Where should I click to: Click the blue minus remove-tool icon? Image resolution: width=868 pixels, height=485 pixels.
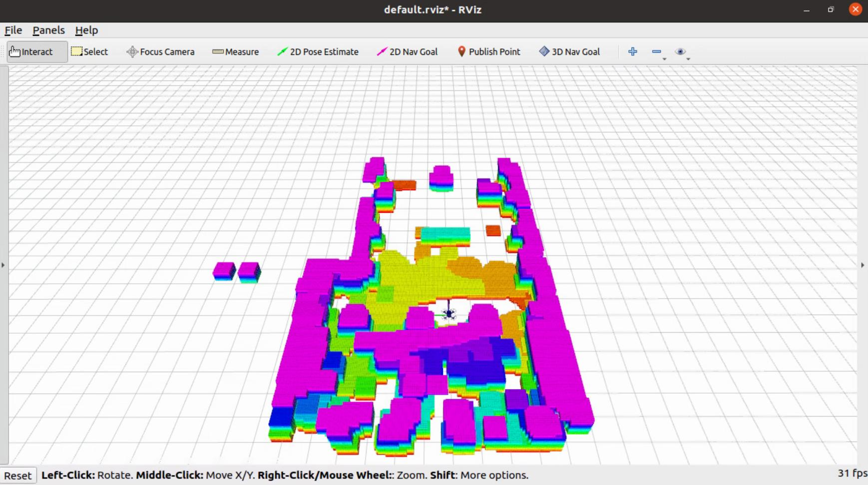click(656, 51)
